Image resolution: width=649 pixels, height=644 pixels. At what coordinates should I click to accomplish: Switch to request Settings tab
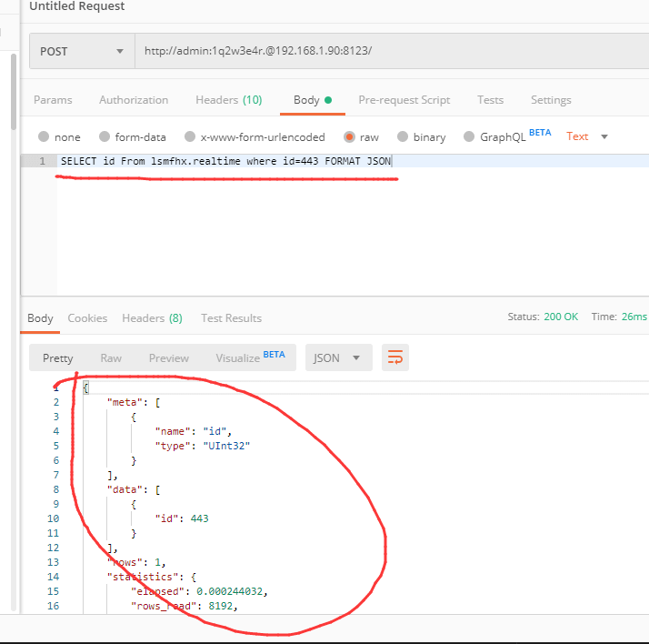coord(551,100)
